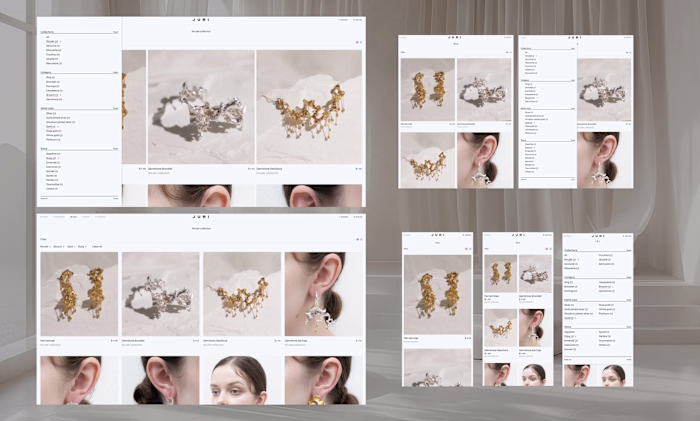Open Filter in two-column phone mockup
Image resolution: width=700 pixels, height=421 pixels.
pos(486,249)
